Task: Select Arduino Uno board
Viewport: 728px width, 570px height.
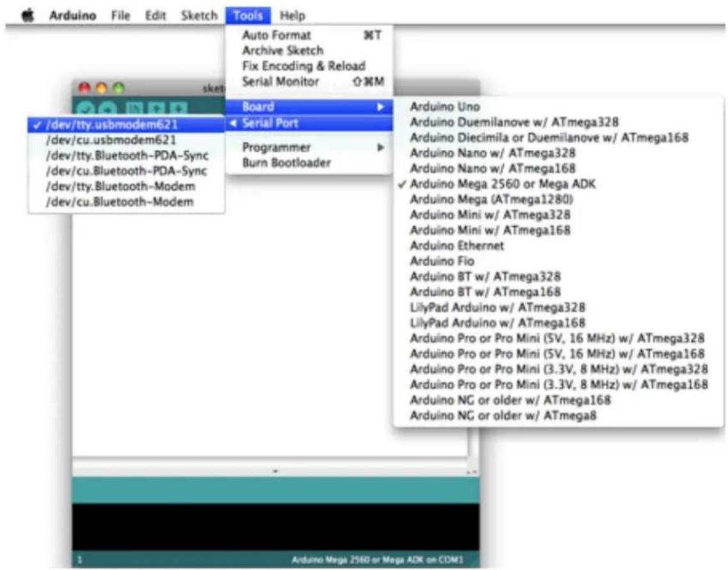Action: 558,106
